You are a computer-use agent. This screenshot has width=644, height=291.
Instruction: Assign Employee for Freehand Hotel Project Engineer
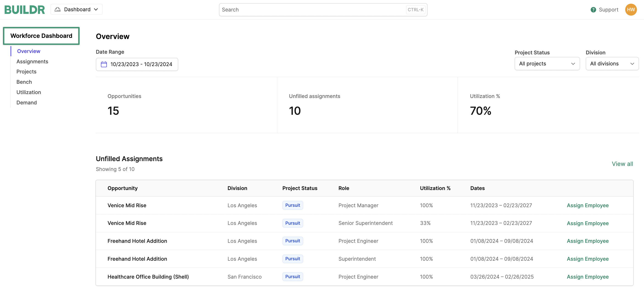587,241
